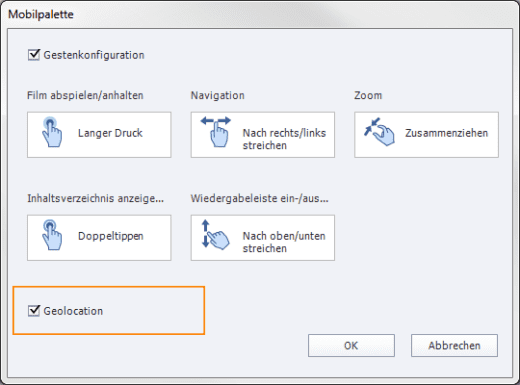Uncheck the Gestenkonfiguration checkbox
The image size is (520, 385).
[34, 55]
